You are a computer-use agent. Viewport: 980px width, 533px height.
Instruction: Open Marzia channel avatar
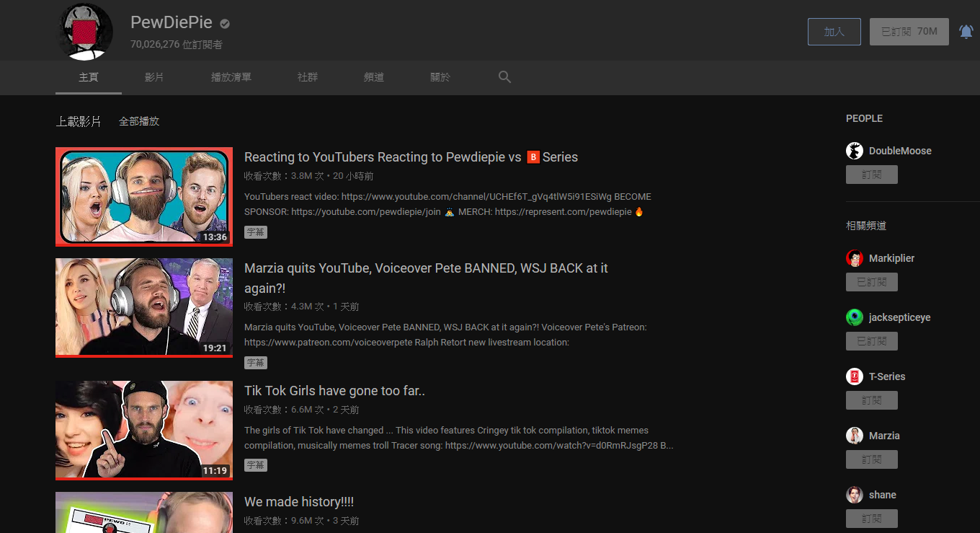(855, 436)
